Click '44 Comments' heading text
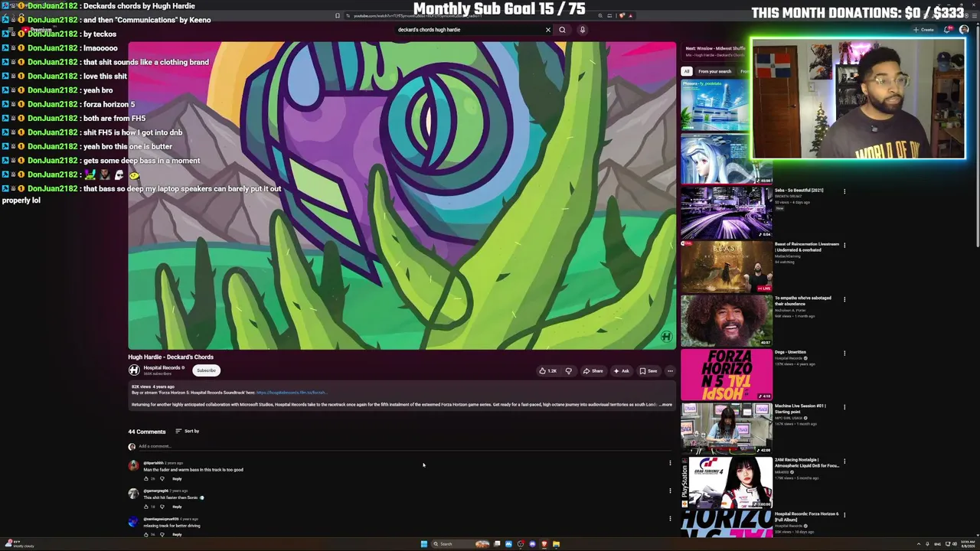The width and height of the screenshot is (980, 551). pyautogui.click(x=147, y=432)
